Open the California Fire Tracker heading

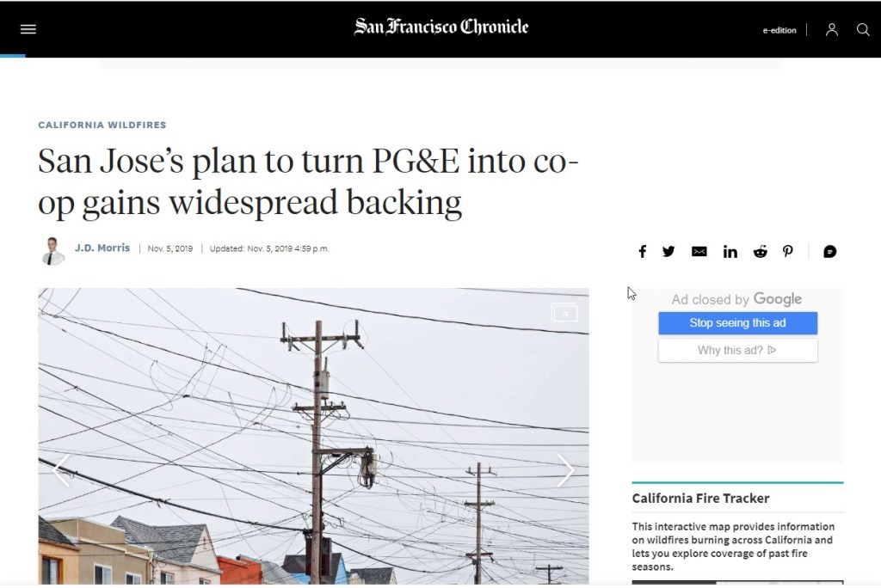[700, 498]
